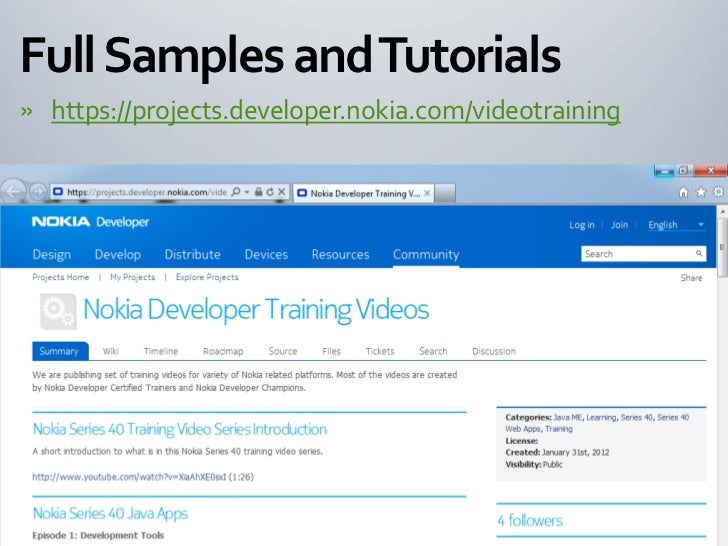Open browser tools gear icon
The height and width of the screenshot is (546, 728).
pyautogui.click(x=718, y=192)
